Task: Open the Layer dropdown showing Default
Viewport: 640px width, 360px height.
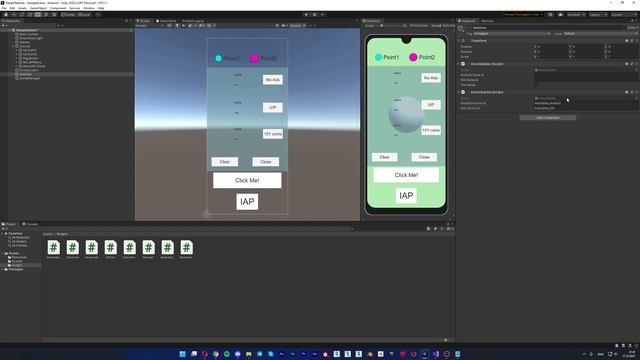Action: tap(601, 33)
